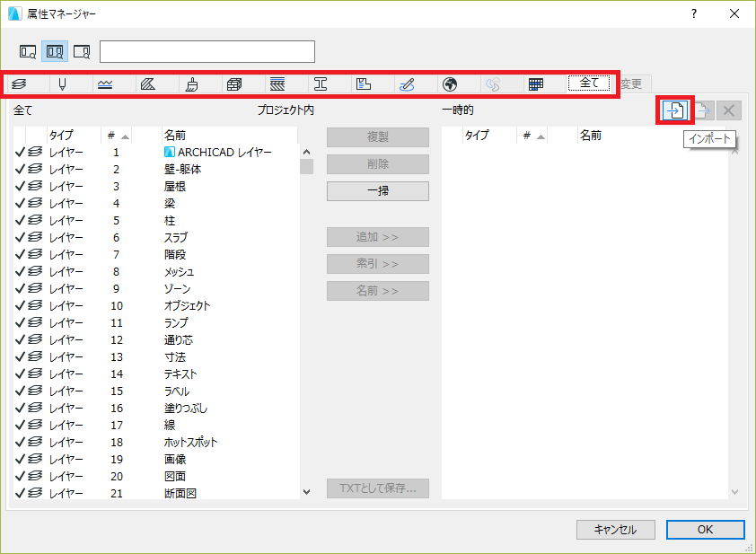Select the 柱 layer row
756x554 pixels.
pos(155,220)
